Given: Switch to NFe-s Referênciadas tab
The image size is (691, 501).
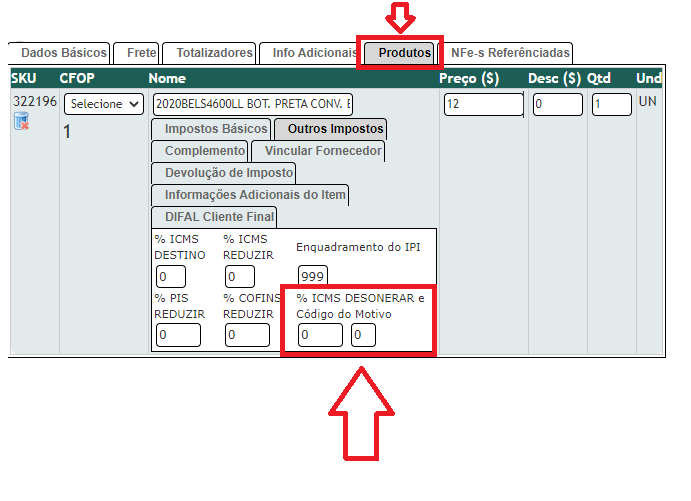Looking at the screenshot, I should [505, 53].
